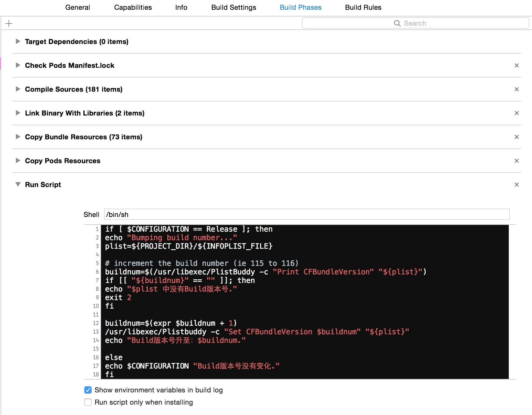Click the Shell path input field
532x415 pixels.
click(x=306, y=214)
